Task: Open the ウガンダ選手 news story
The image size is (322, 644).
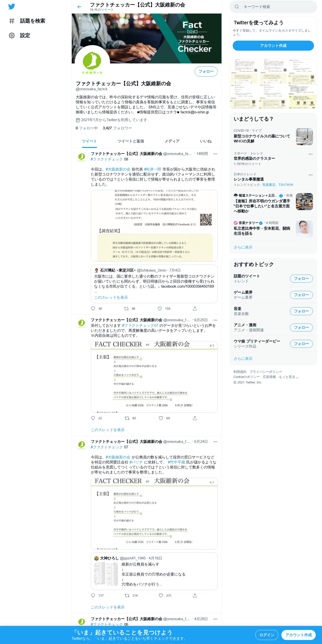Action: click(273, 203)
